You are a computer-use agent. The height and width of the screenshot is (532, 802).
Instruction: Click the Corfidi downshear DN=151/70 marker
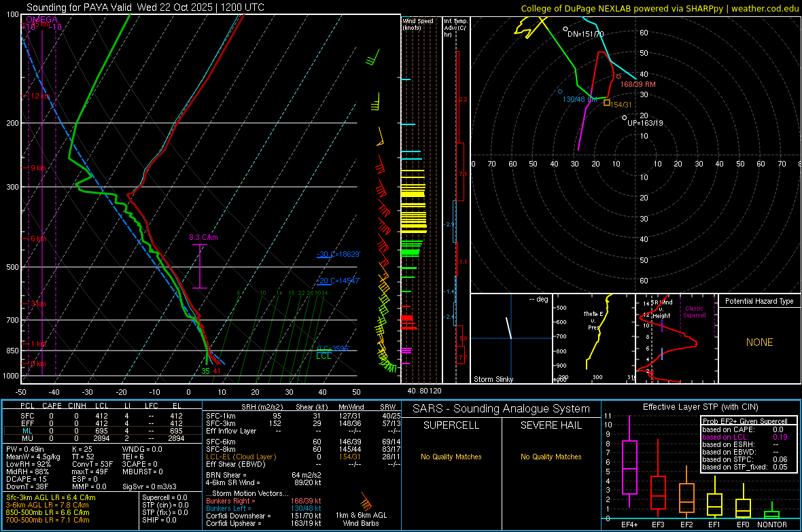pyautogui.click(x=565, y=29)
